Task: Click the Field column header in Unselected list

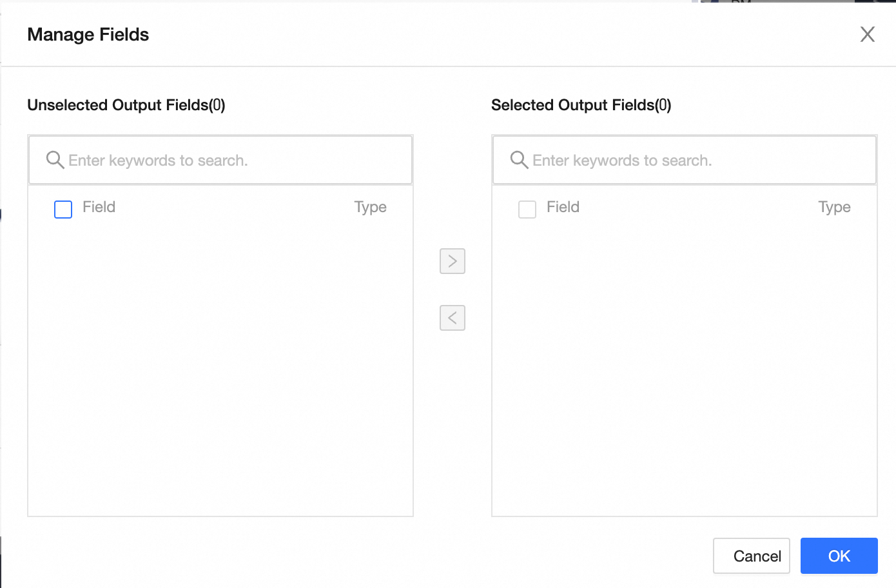Action: click(99, 207)
